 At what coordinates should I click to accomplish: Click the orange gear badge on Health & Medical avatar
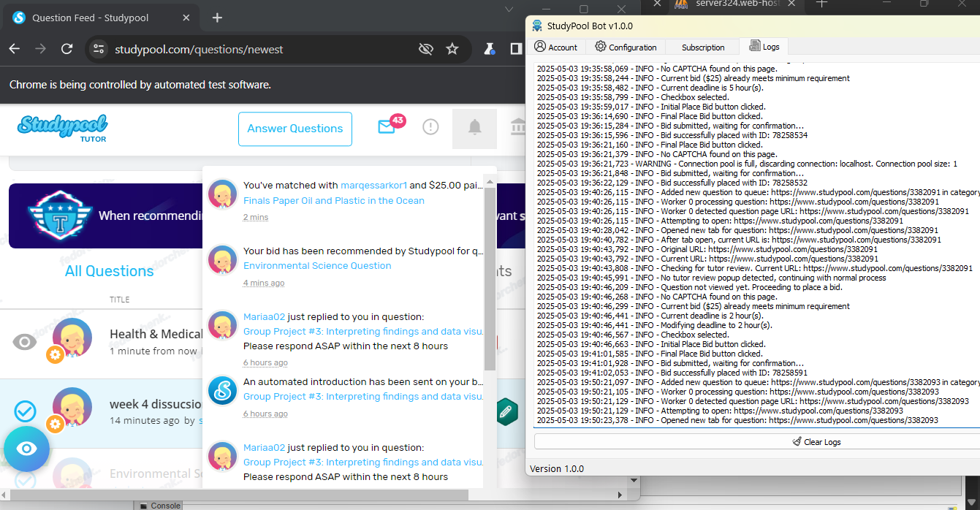coord(55,355)
